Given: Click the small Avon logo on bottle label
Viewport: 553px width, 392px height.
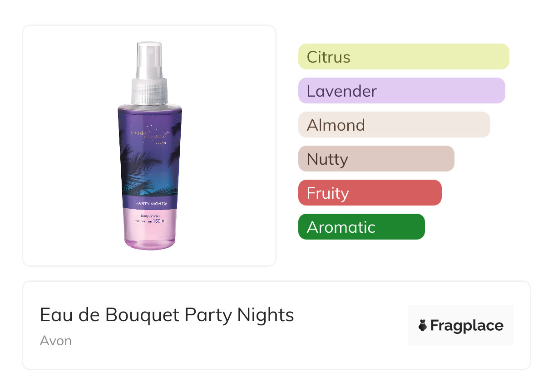Looking at the screenshot, I should click(x=161, y=142).
